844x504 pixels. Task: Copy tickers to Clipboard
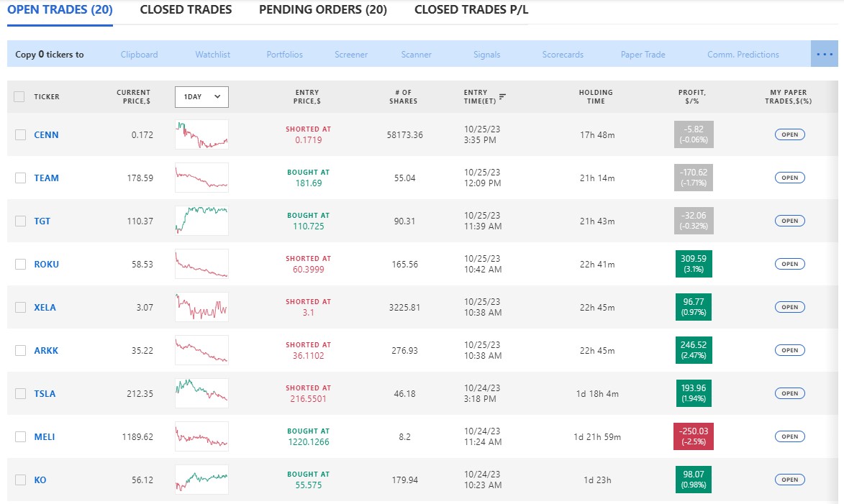point(140,55)
